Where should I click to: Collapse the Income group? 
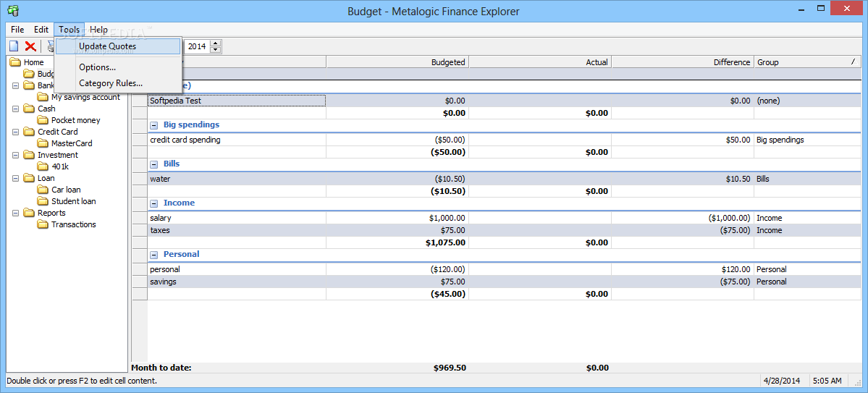tap(154, 203)
